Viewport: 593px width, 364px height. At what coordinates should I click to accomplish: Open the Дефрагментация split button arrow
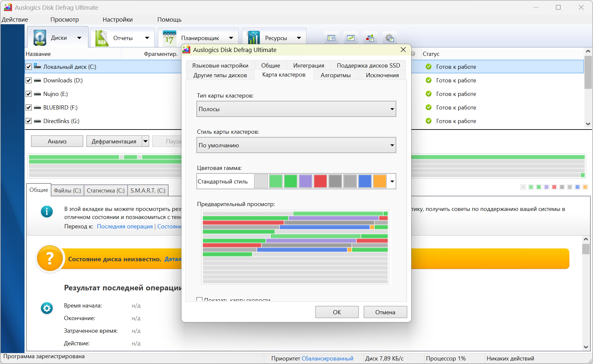[146, 141]
